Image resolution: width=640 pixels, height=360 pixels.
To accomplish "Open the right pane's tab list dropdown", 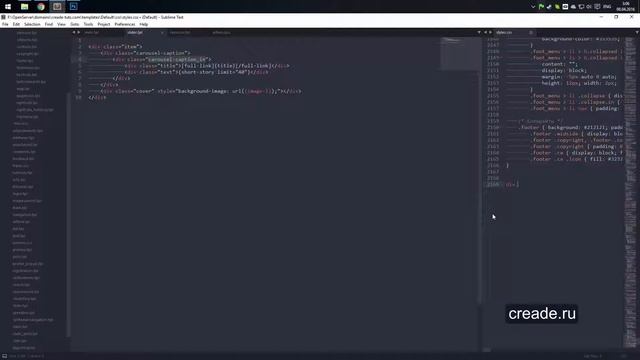I will pos(637,32).
